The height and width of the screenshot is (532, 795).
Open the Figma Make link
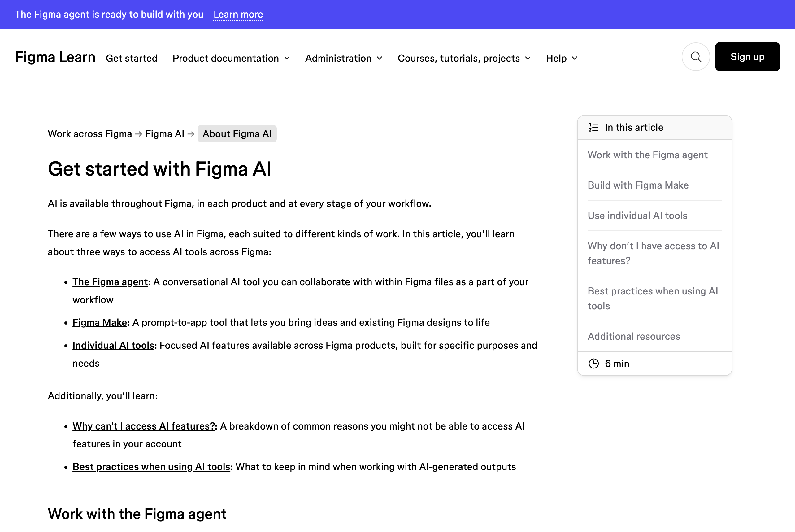pyautogui.click(x=100, y=322)
